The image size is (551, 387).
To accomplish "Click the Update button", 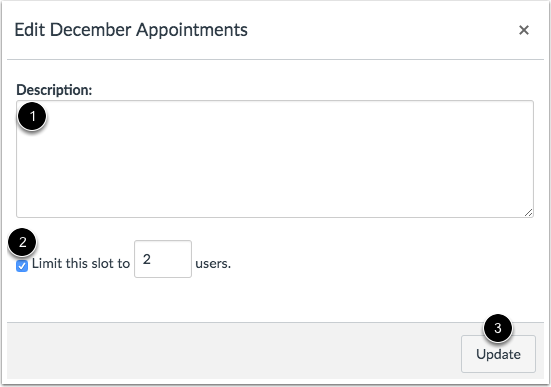I will [x=498, y=354].
